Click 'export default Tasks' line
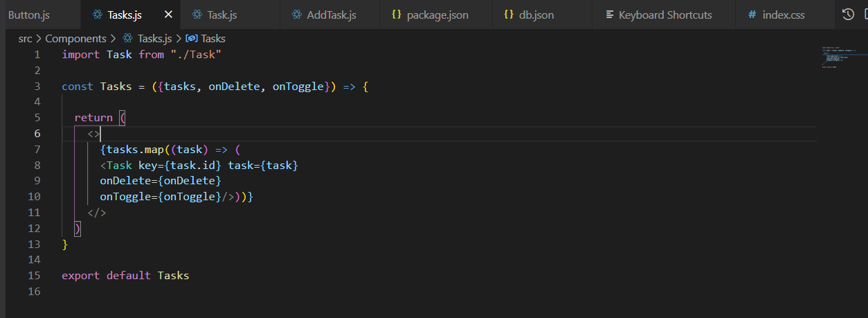Screen dimensions: 868x318 [125, 275]
